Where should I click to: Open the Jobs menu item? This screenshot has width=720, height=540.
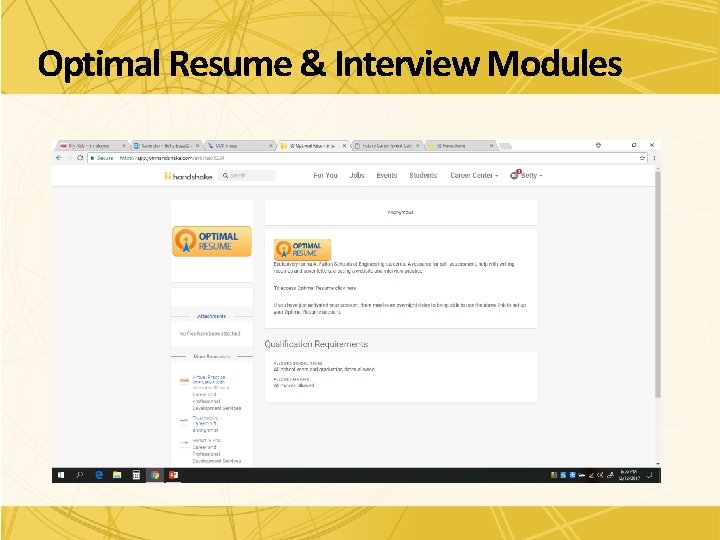coord(357,175)
